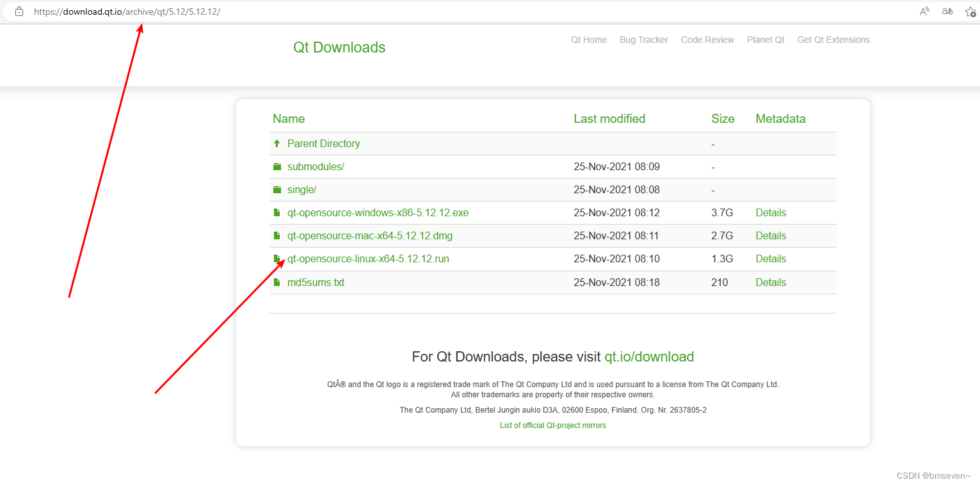Open the single/ folder link
The image size is (980, 485).
302,189
